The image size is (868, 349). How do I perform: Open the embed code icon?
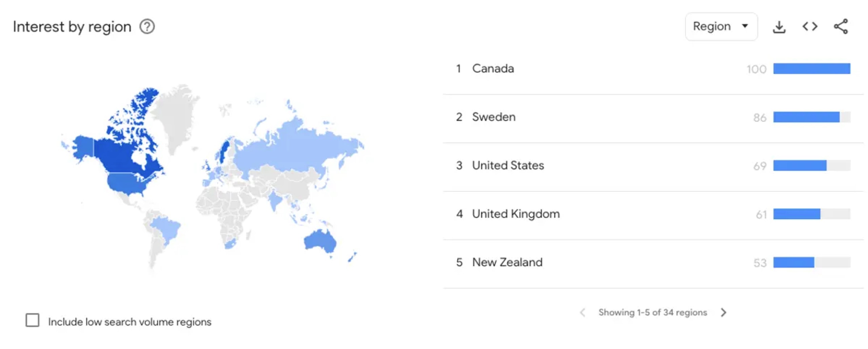[810, 26]
